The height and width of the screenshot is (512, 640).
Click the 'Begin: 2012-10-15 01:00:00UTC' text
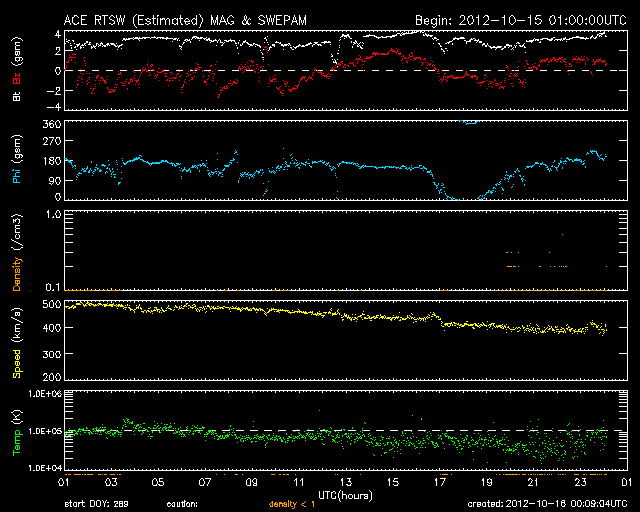tap(521, 20)
